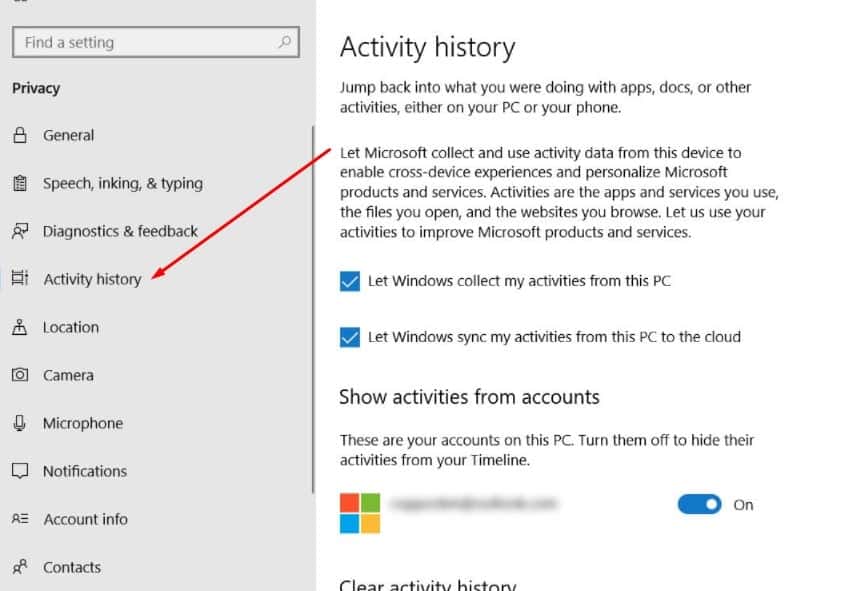
Task: Click the Microsoft account logo
Action: pyautogui.click(x=360, y=513)
